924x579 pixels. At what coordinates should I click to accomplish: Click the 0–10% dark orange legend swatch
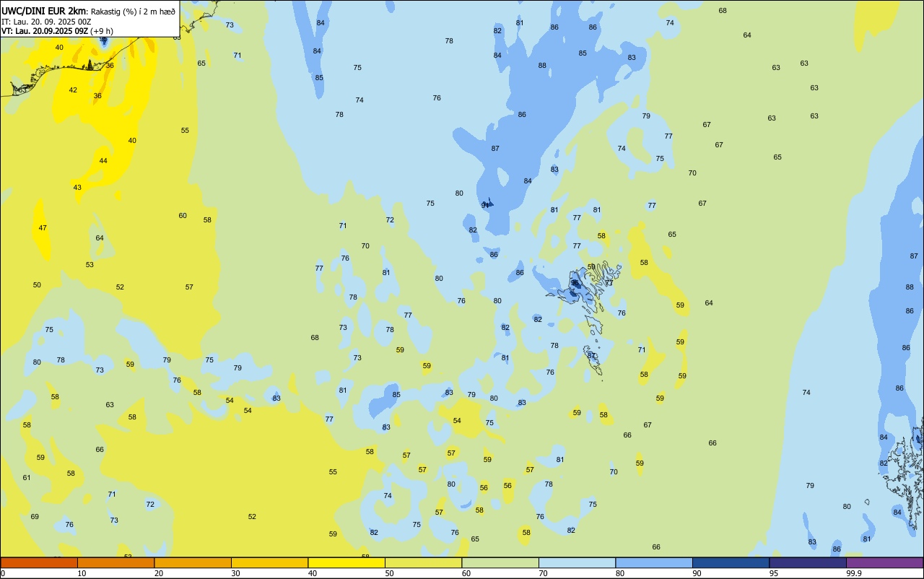coord(39,562)
